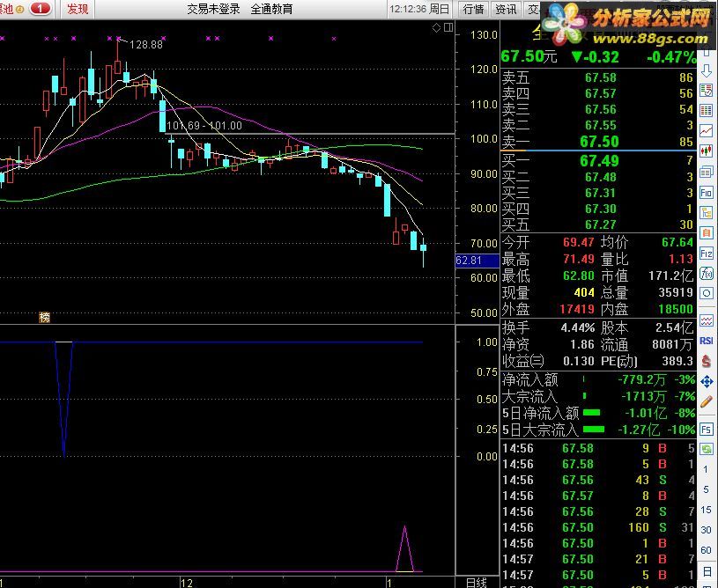Click the 日线 period label at chart bottom

click(x=477, y=582)
